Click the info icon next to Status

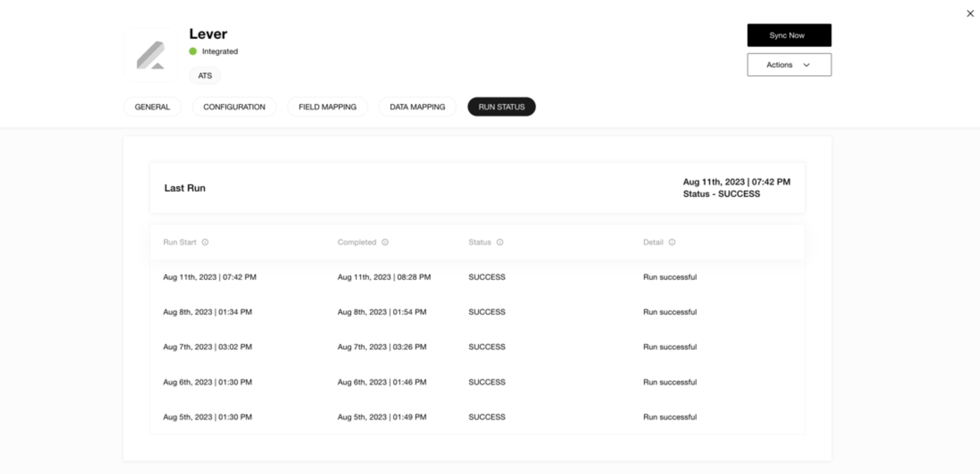point(500,242)
